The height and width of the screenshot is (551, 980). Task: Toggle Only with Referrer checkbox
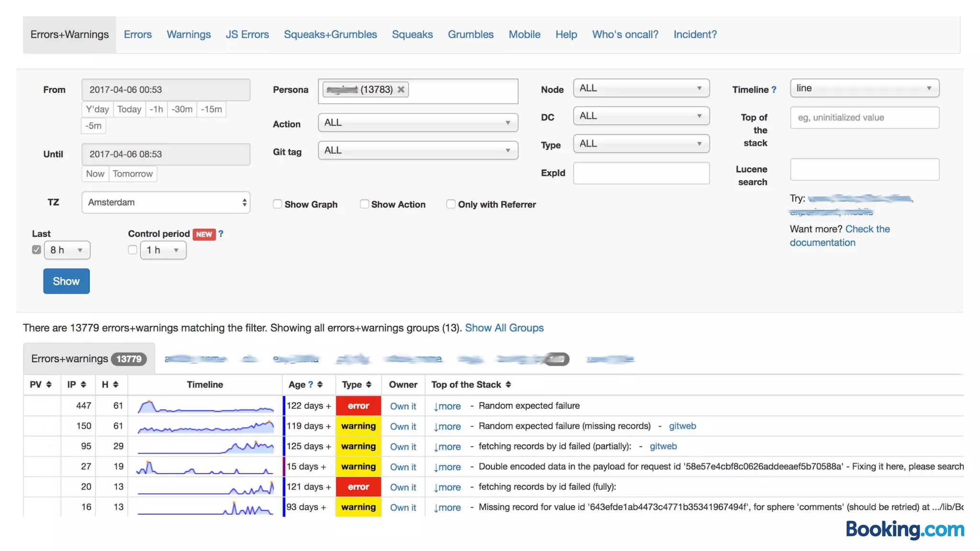[451, 204]
